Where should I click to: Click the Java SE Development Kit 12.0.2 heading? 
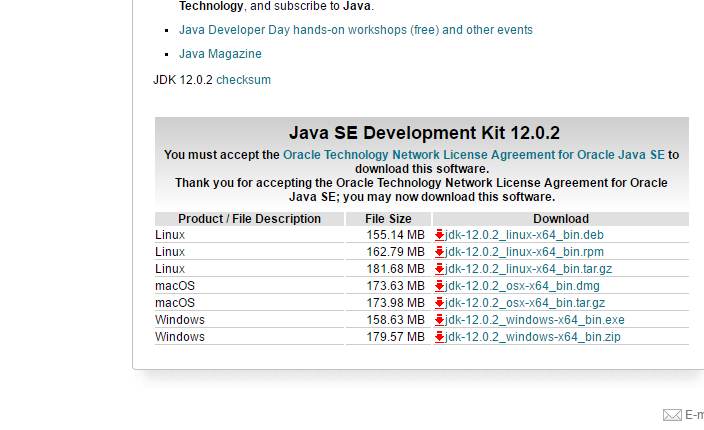[424, 133]
